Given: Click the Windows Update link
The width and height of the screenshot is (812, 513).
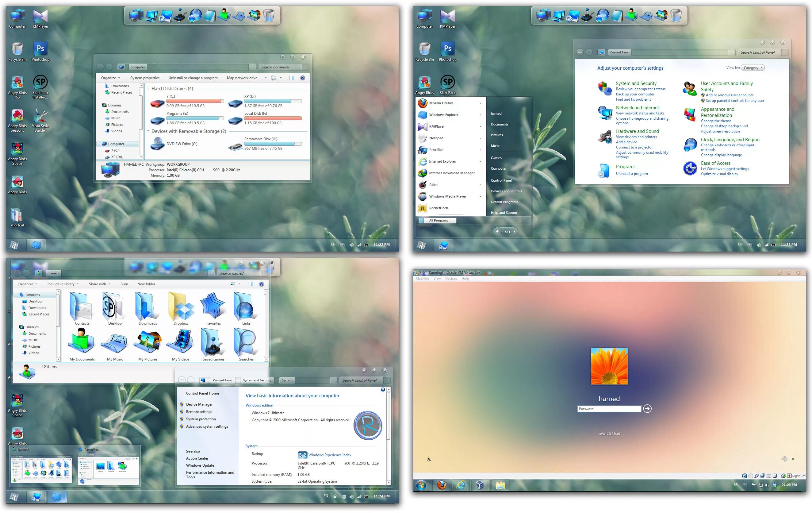Looking at the screenshot, I should 200,465.
